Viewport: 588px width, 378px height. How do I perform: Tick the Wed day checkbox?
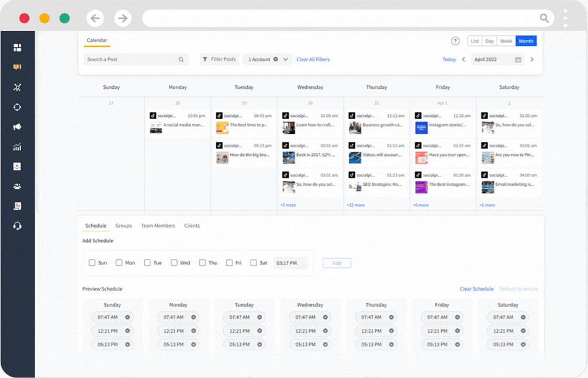174,263
